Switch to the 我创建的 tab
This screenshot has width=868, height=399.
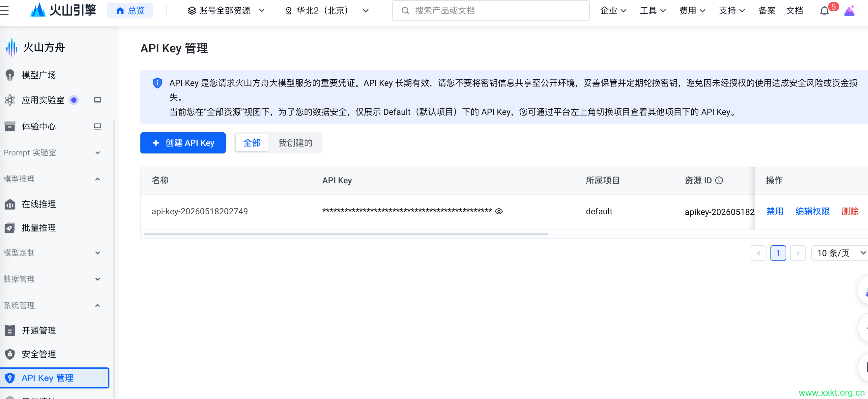tap(295, 143)
